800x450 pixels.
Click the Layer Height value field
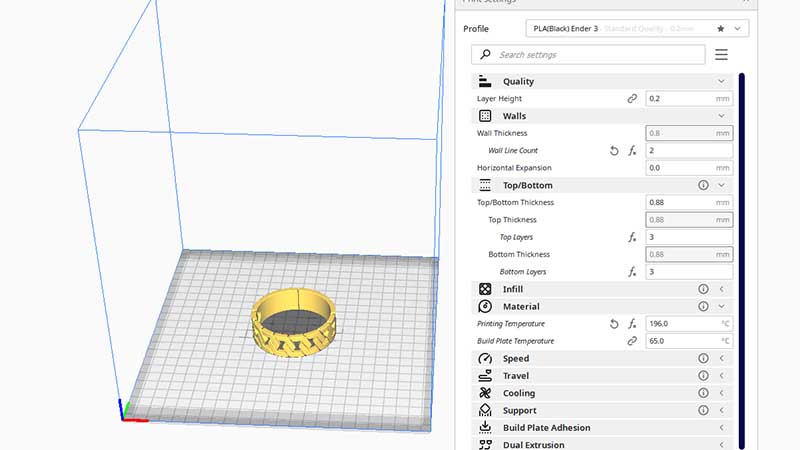(689, 98)
